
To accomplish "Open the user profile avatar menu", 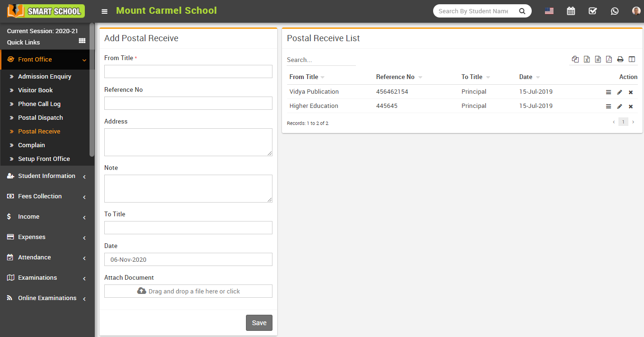I will pyautogui.click(x=636, y=10).
